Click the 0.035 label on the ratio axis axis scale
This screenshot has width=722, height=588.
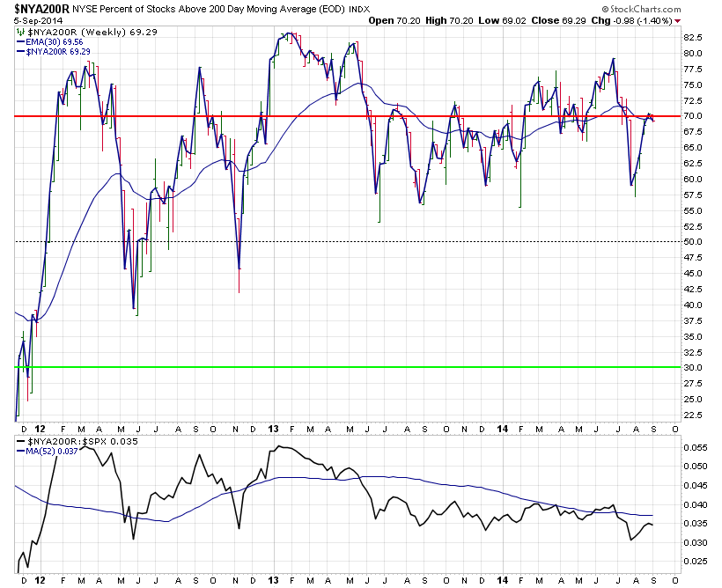696,523
